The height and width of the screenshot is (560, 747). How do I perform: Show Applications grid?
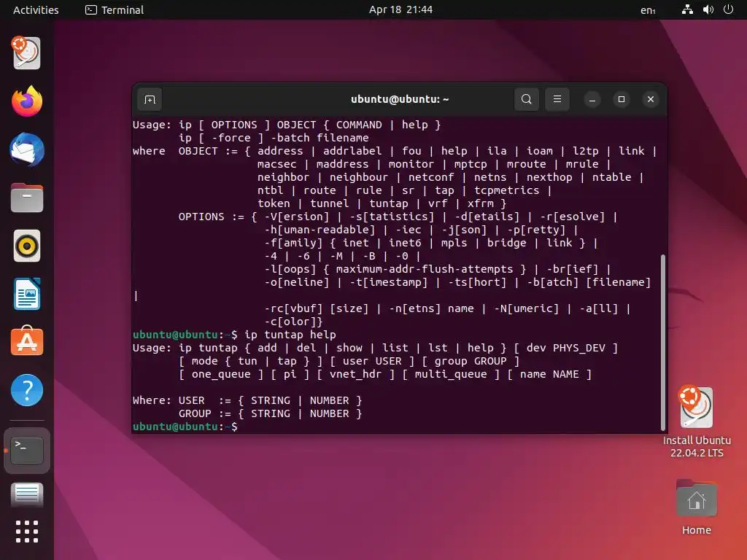[27, 532]
